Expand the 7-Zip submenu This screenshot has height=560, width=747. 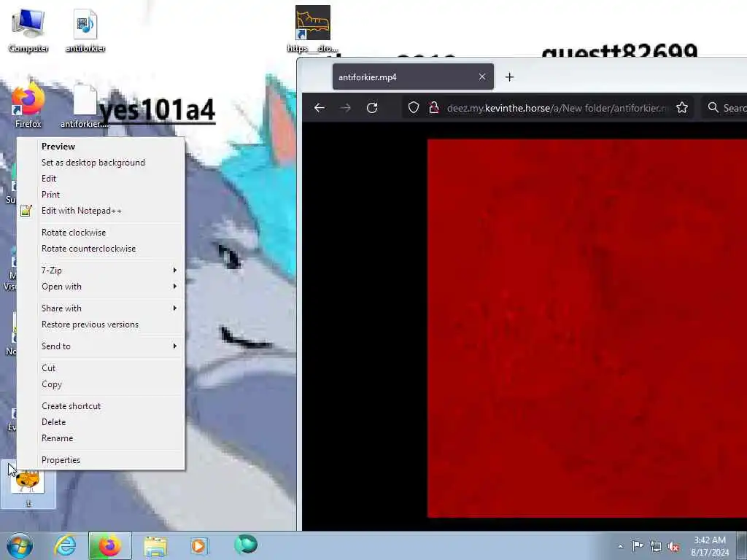(x=101, y=271)
